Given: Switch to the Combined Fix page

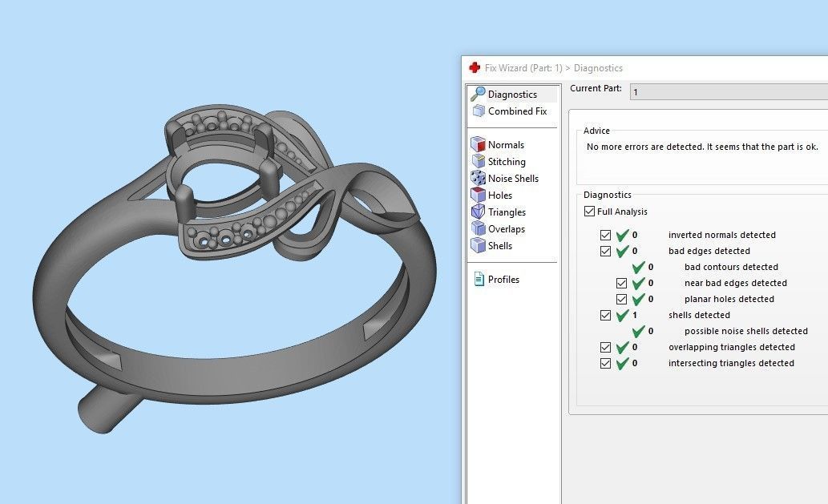Looking at the screenshot, I should tap(518, 111).
